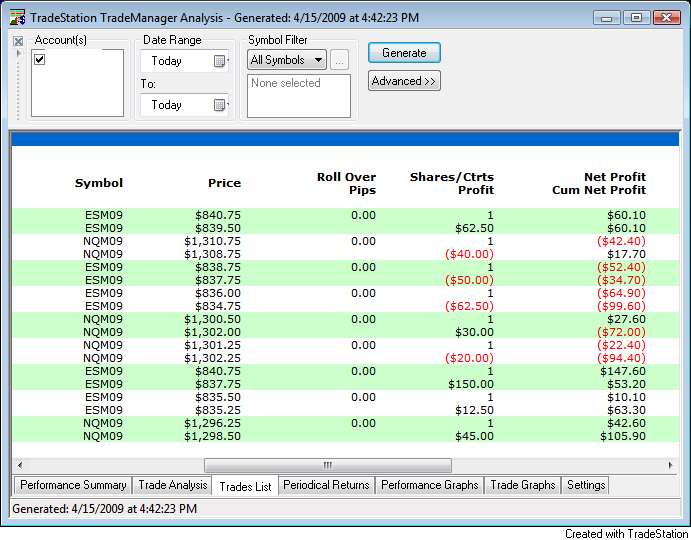This screenshot has width=691, height=540.
Task: Click the horizontal scrollbar right arrow
Action: (670, 465)
